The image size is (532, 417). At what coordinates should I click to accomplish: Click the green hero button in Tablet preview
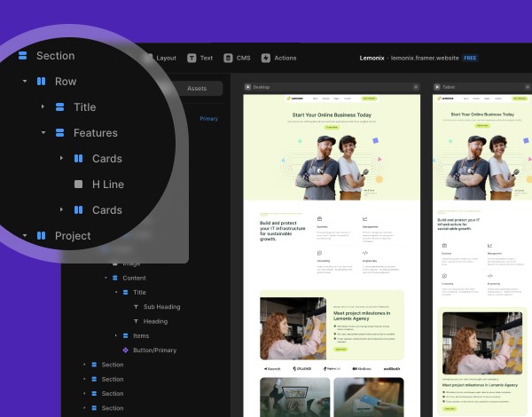pos(482,126)
